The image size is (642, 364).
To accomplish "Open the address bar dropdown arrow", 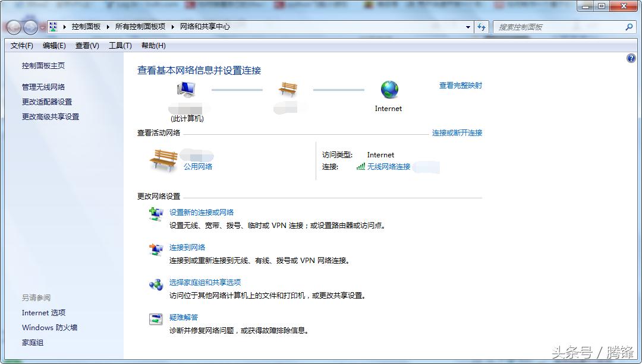I will tap(468, 27).
